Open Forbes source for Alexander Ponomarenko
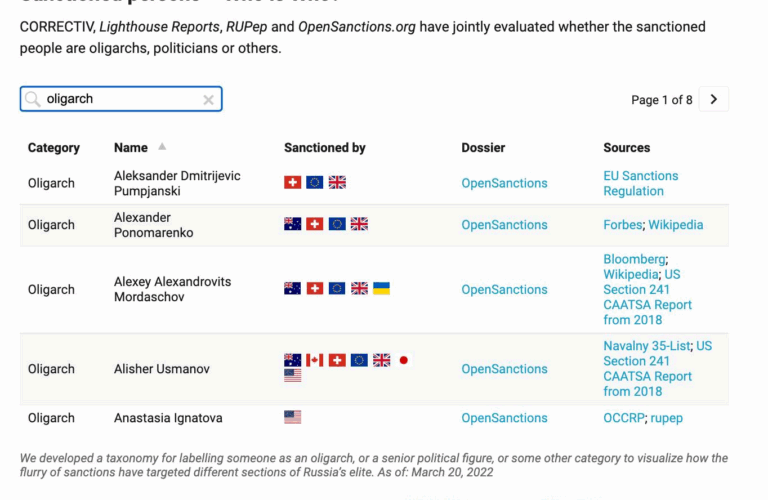 coord(622,225)
